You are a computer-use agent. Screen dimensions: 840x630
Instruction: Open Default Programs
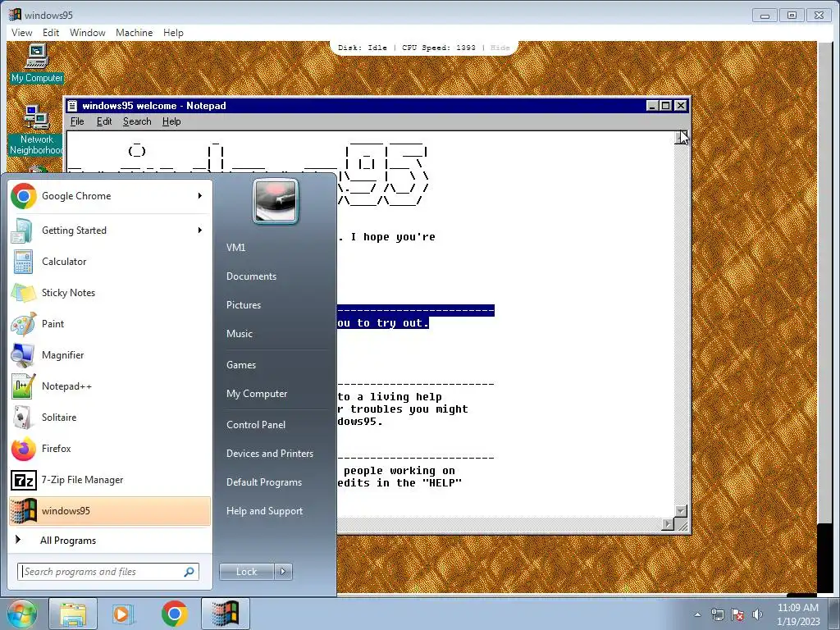(x=263, y=482)
